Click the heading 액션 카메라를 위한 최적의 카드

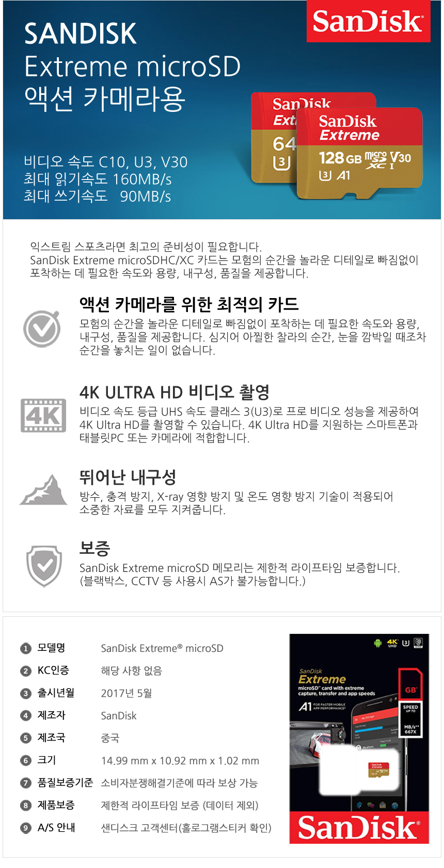pos(189,304)
